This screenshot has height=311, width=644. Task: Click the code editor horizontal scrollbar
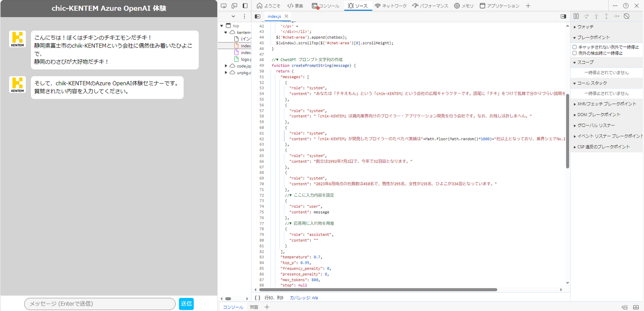point(378,290)
